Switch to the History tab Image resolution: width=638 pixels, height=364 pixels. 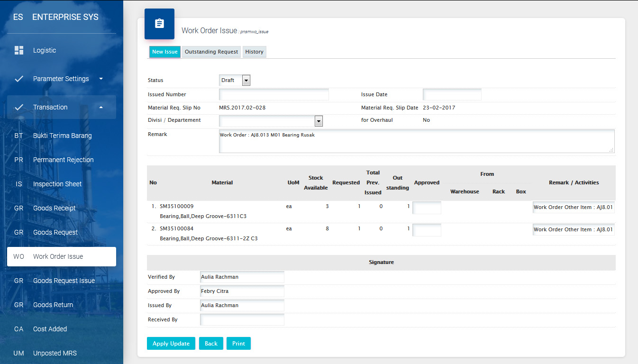point(254,52)
